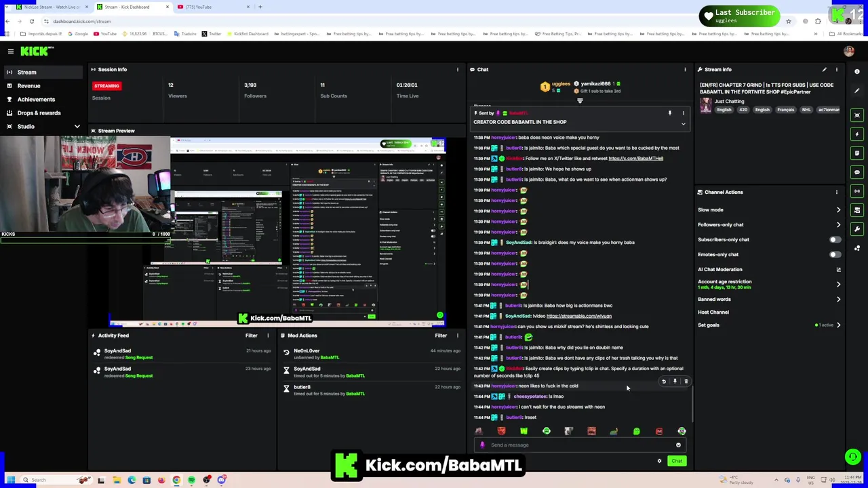Viewport: 868px width, 488px height.
Task: Pin icon on pinned chat message
Action: (669, 113)
